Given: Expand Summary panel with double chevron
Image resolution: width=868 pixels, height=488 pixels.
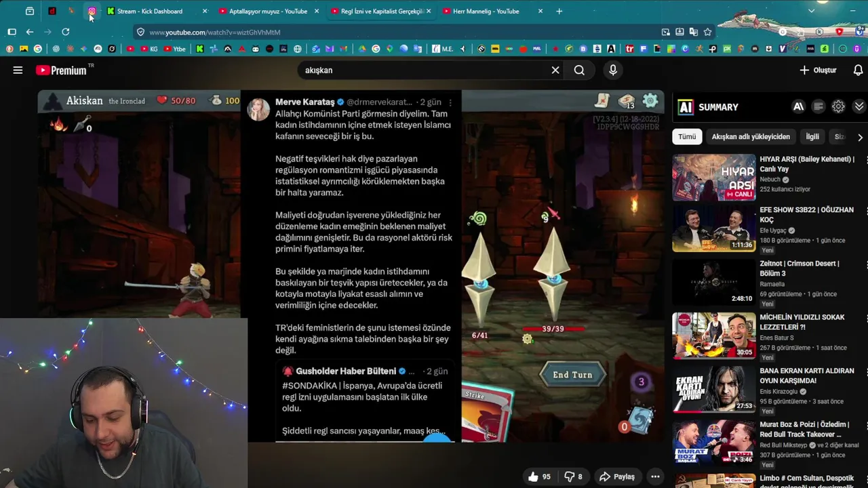Looking at the screenshot, I should coord(859,106).
